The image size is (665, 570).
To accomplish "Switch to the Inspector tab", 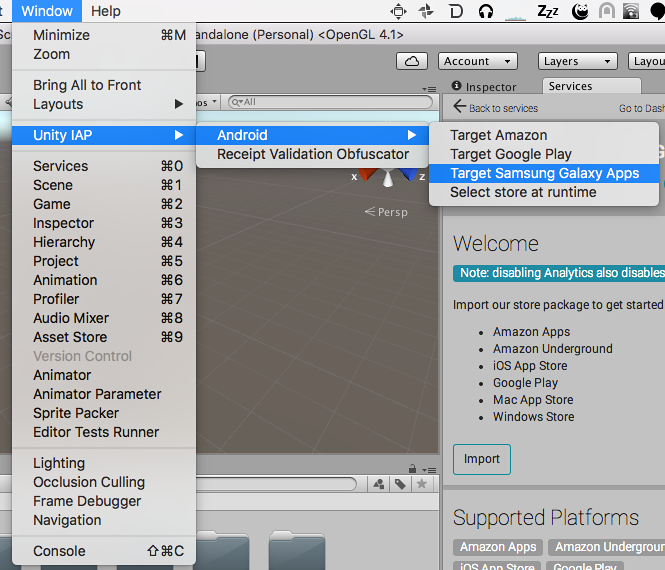I will click(485, 87).
